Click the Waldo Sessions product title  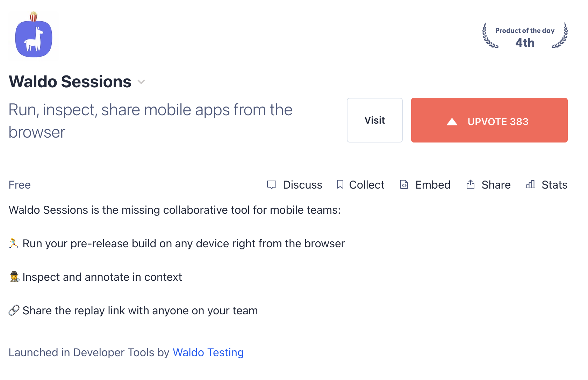click(x=70, y=82)
